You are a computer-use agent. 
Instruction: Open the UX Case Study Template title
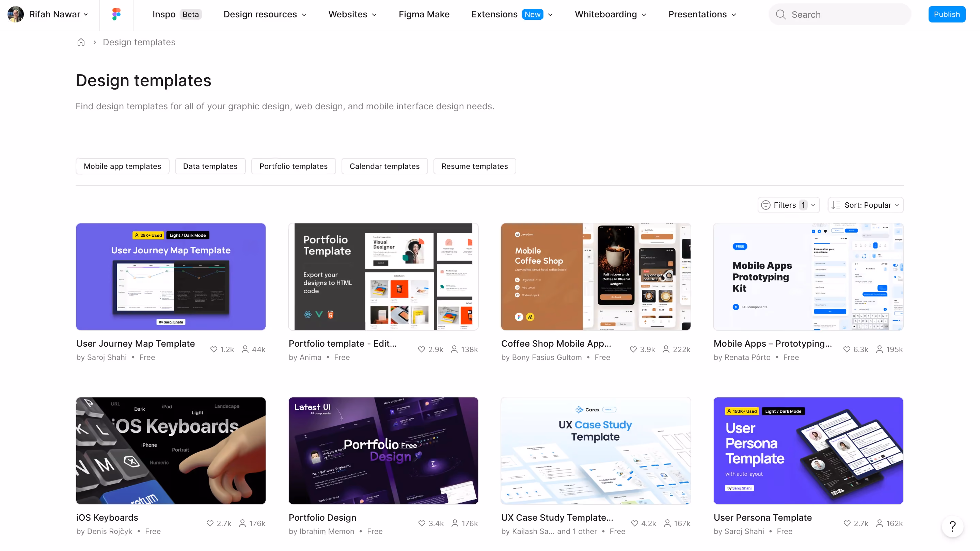click(x=557, y=518)
